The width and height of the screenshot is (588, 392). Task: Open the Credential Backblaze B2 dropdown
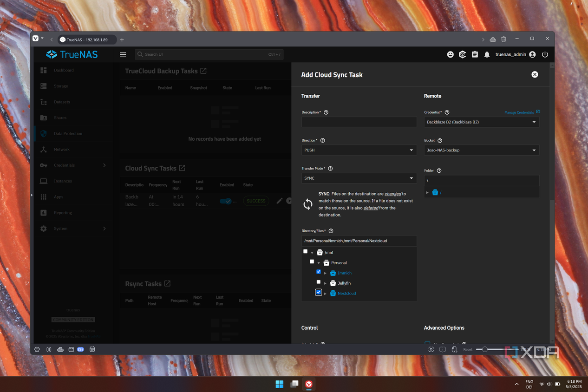point(482,122)
